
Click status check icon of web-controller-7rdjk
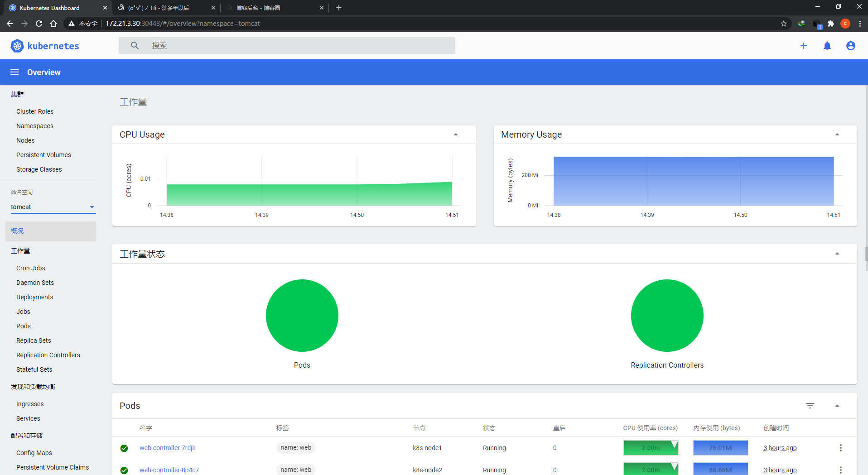tap(124, 448)
